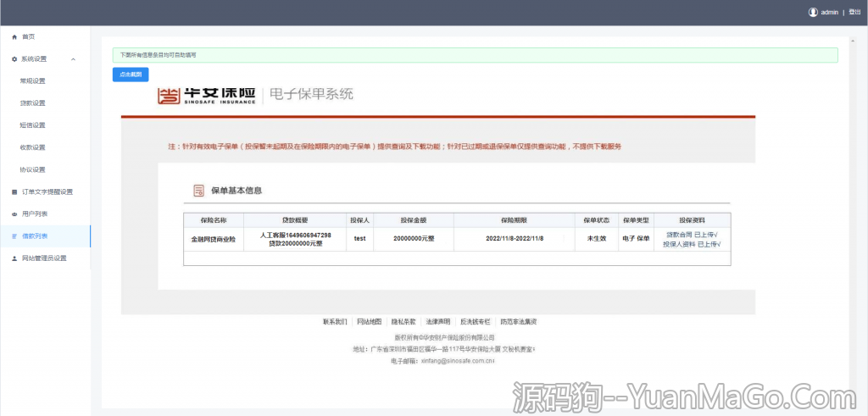Viewport: 868px width, 416px height.
Task: Click the home icon beside 首页
Action: click(14, 37)
